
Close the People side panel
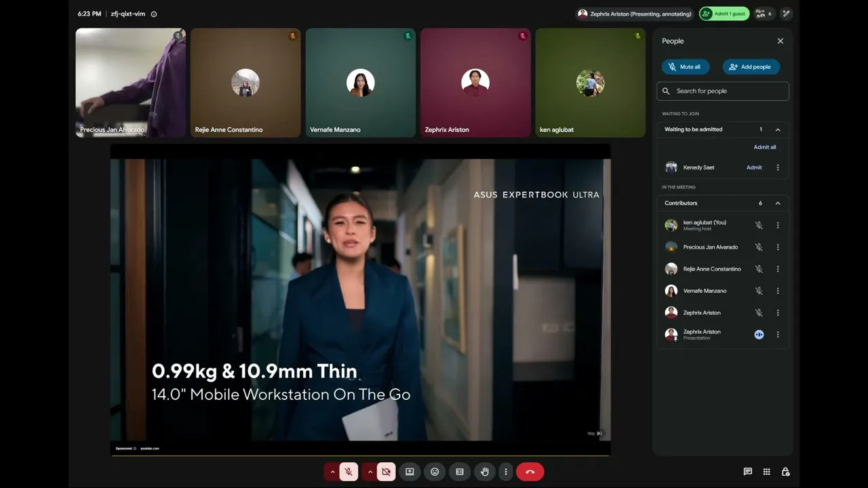pyautogui.click(x=781, y=41)
